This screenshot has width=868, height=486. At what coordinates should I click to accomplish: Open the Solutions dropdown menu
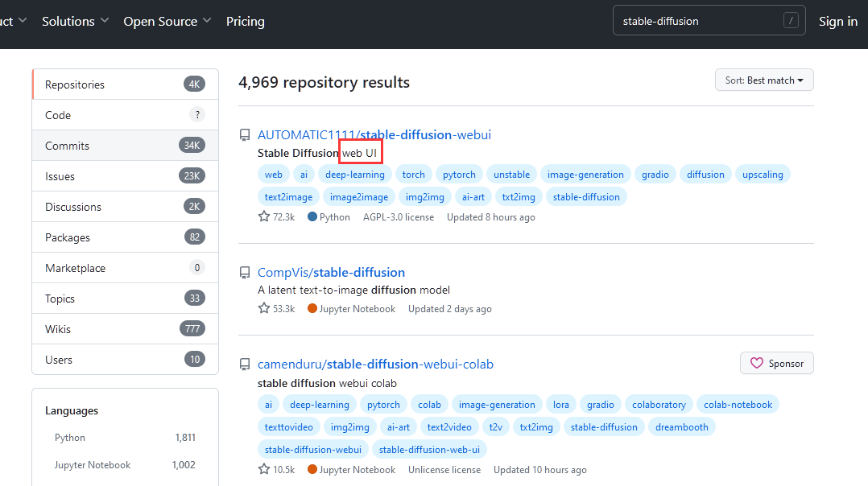pyautogui.click(x=76, y=21)
